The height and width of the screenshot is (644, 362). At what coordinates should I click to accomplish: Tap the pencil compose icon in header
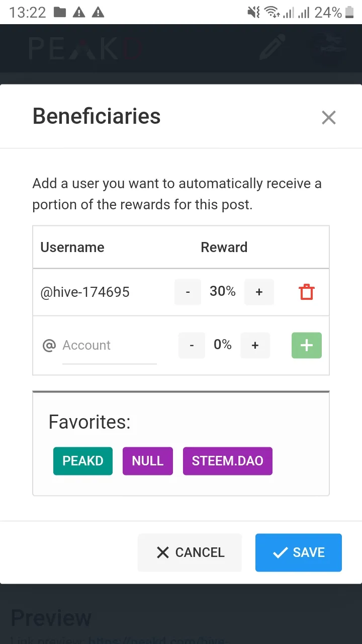click(273, 47)
